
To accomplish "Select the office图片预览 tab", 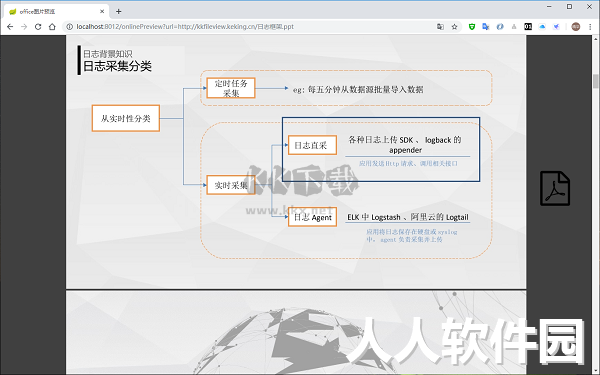I will click(x=56, y=11).
